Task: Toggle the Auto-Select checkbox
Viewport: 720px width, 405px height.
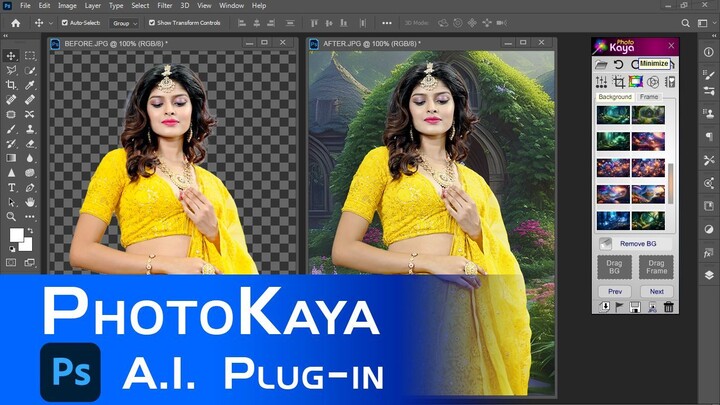Action: point(65,22)
